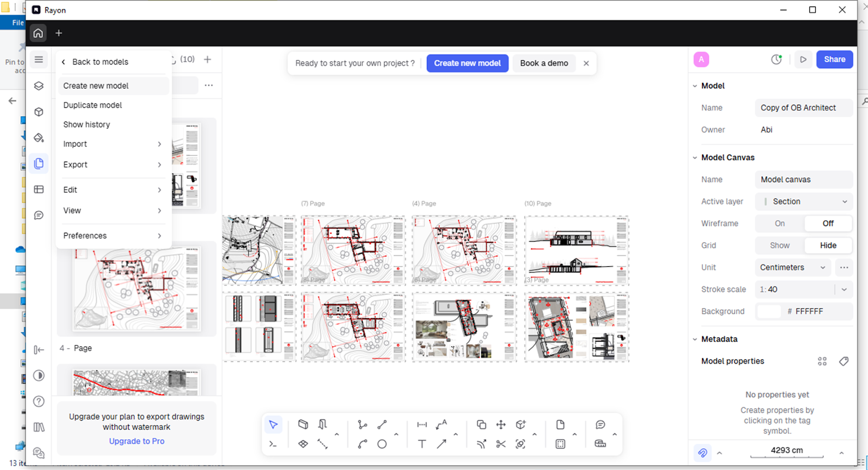Expand the annotation tools group caret
Viewport: 868px width, 470px height.
[x=456, y=434]
